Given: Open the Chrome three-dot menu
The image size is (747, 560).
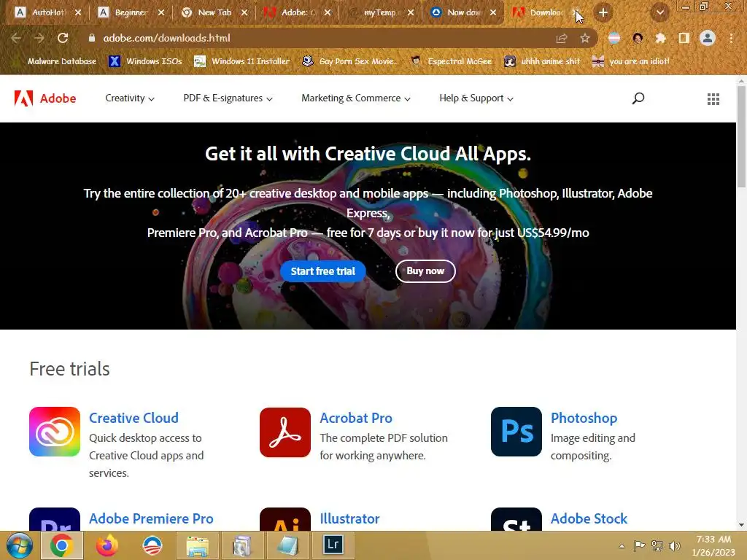Looking at the screenshot, I should [731, 38].
